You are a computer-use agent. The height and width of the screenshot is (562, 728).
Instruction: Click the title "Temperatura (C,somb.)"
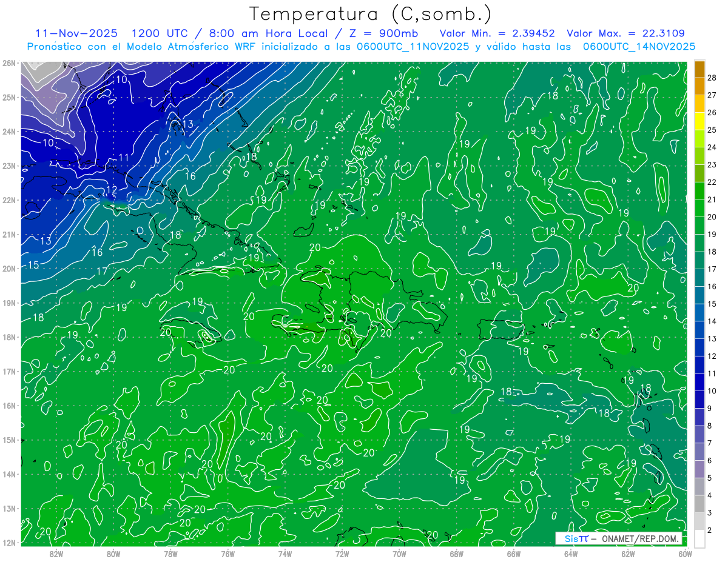370,15
